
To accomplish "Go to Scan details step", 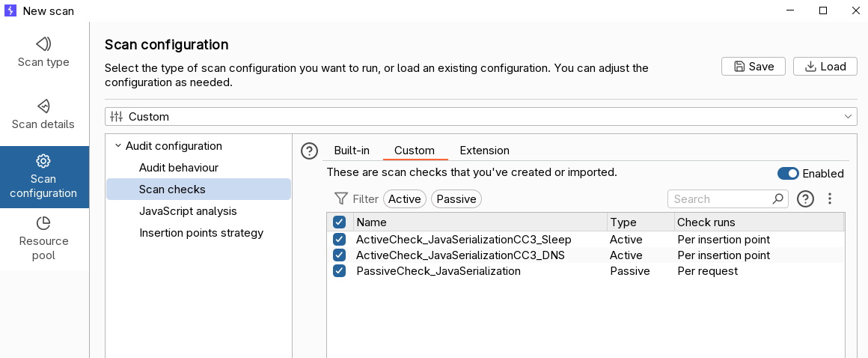I will [x=43, y=114].
